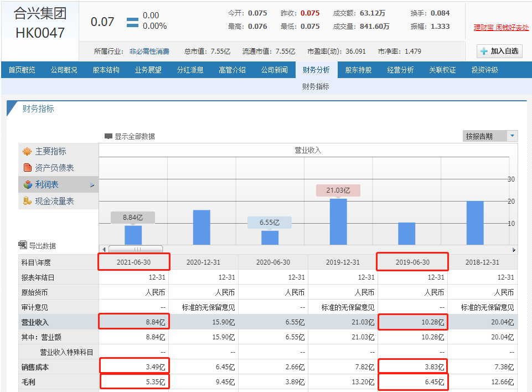Click the 营业收入 row label
This screenshot has width=532, height=392.
tap(36, 322)
